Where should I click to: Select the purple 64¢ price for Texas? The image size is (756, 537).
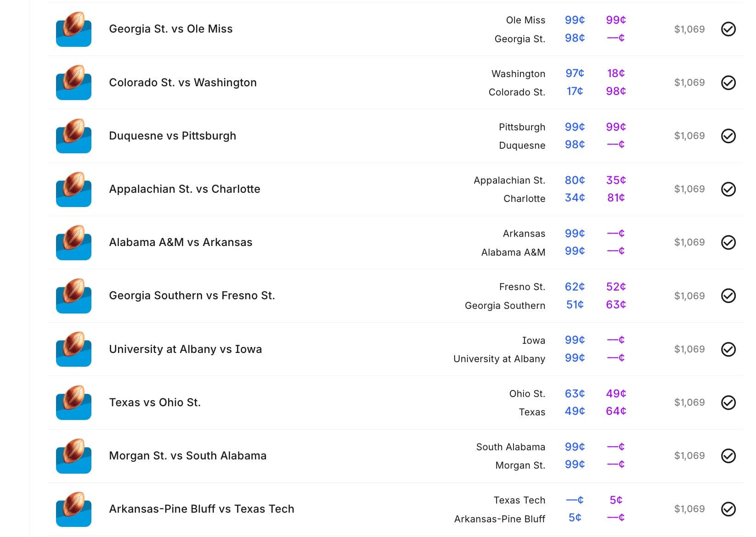(x=615, y=411)
